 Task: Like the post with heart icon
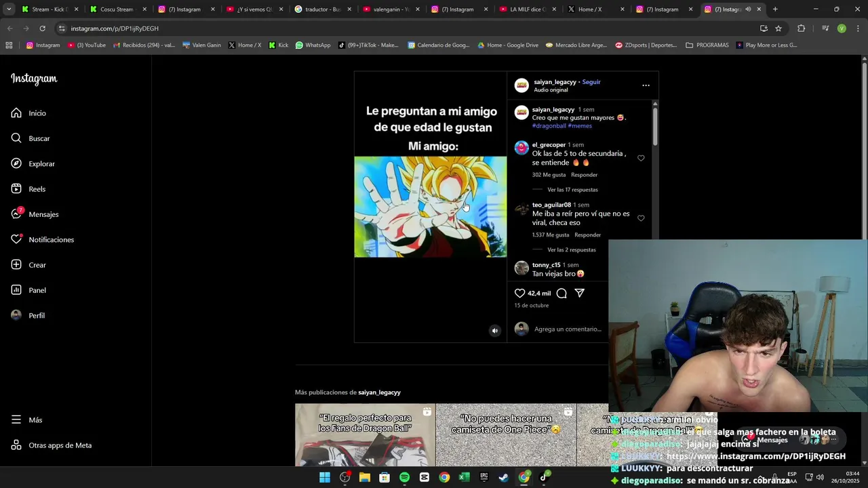pos(519,293)
